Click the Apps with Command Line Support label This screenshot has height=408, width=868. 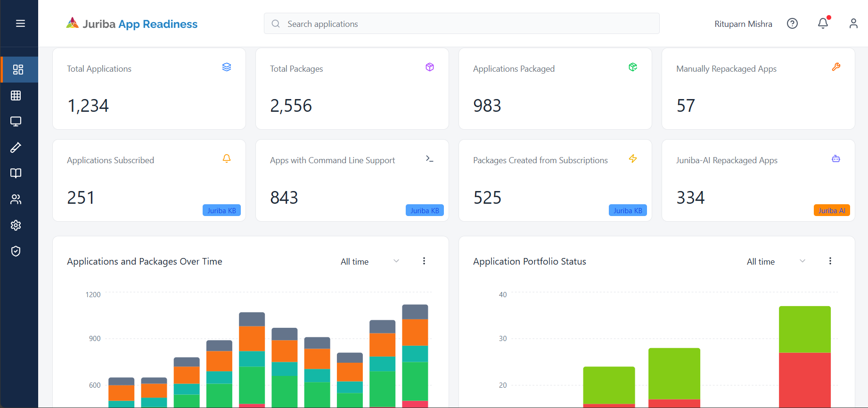tap(333, 160)
